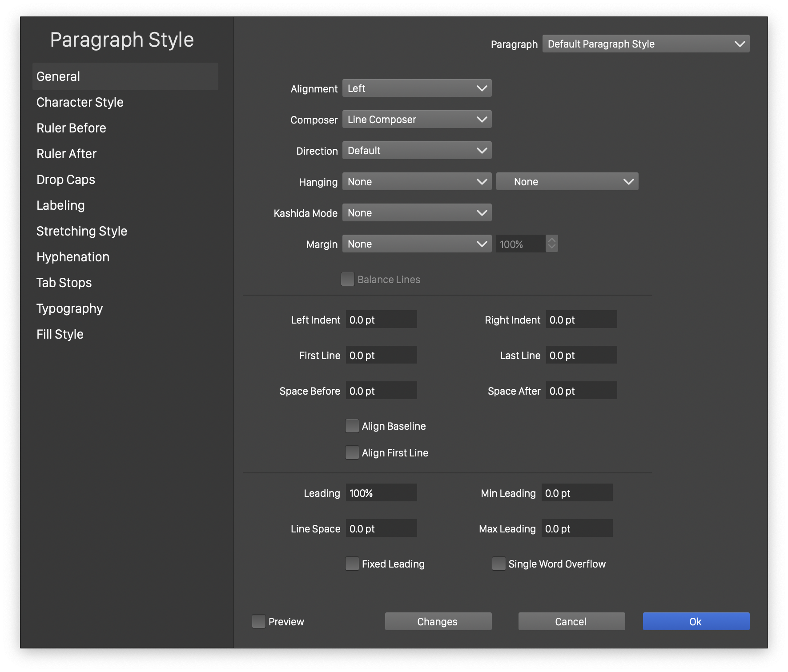Viewport: 788px width, 672px height.
Task: Go to the Drop Caps section
Action: click(x=66, y=180)
